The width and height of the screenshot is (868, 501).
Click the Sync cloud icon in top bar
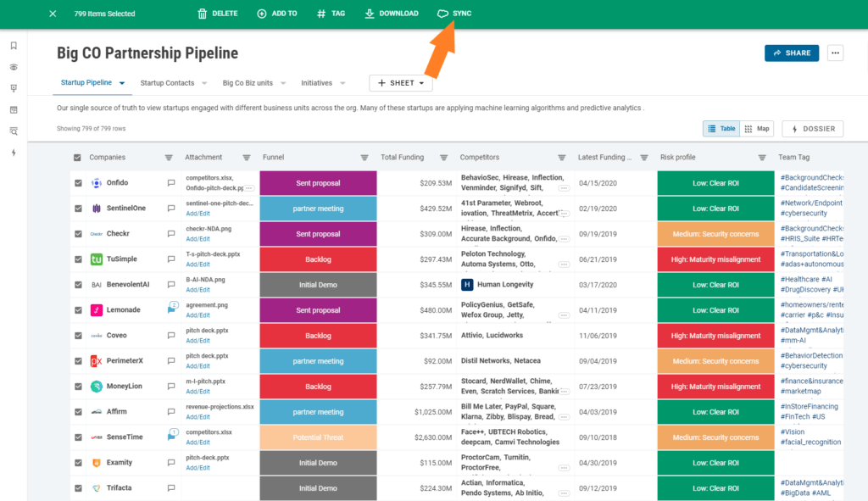(x=442, y=14)
